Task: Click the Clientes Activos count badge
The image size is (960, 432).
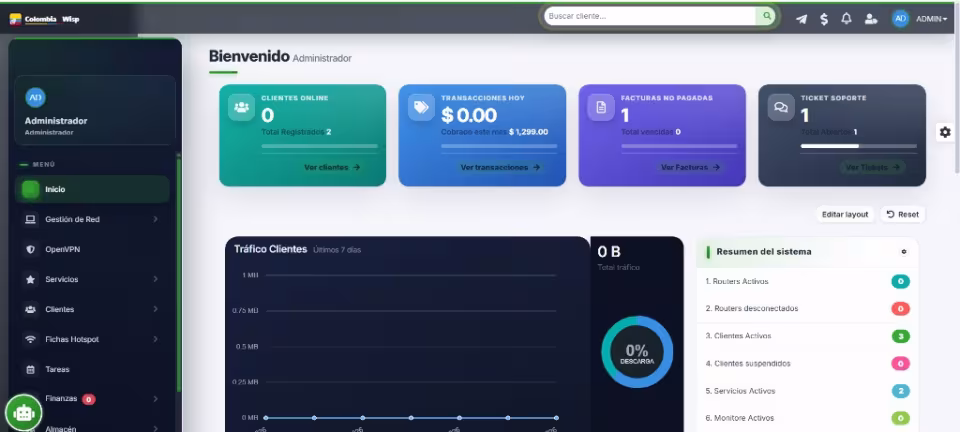Action: 900,336
